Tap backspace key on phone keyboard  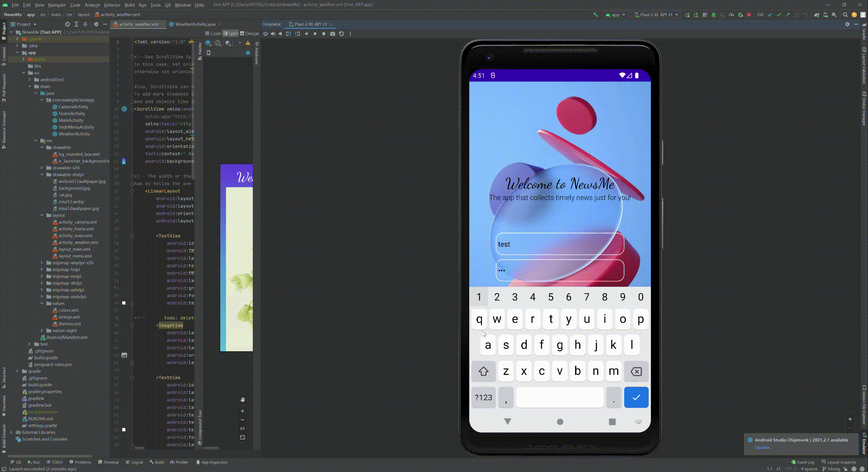[x=636, y=372]
